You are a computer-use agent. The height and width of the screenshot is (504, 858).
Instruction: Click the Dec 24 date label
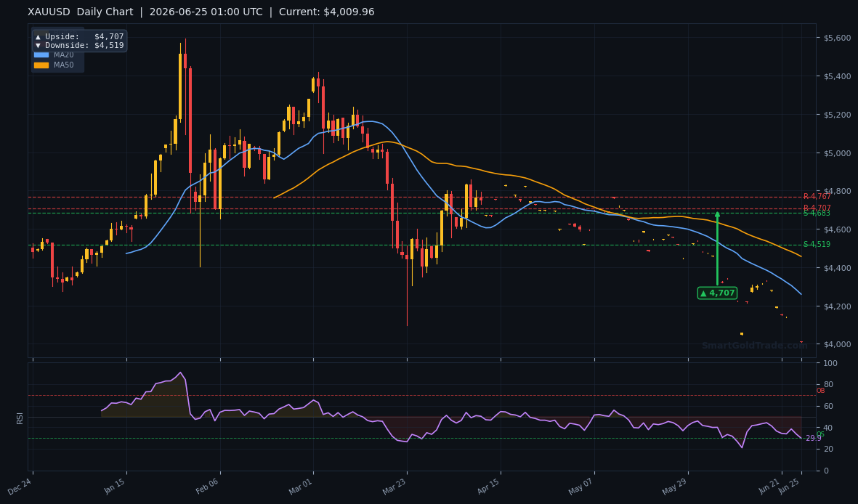click(x=20, y=487)
